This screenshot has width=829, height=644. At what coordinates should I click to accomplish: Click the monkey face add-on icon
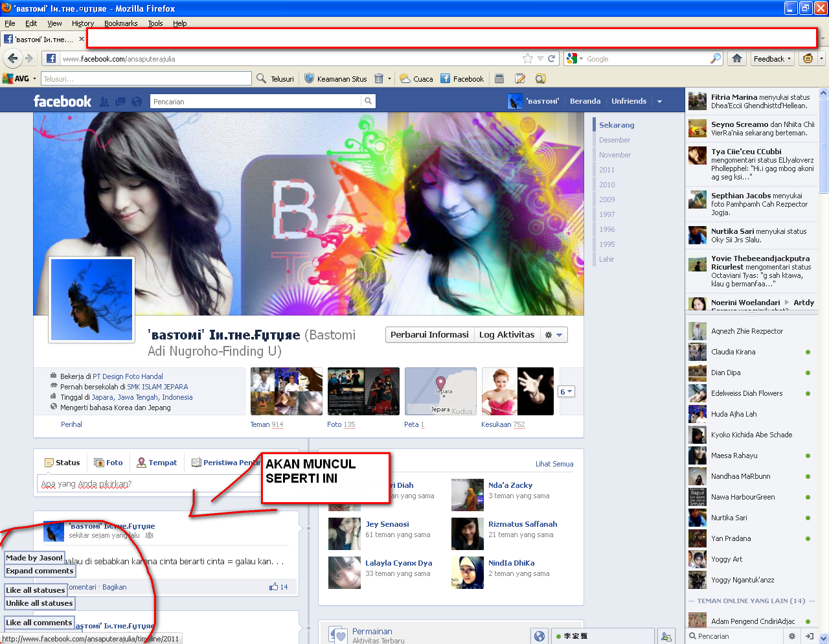(808, 58)
